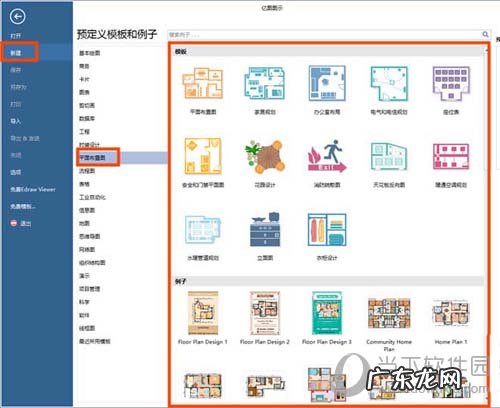Open the 水暖管道规划 plumbing plan template
Viewport: 500px width, 408px height.
click(203, 230)
